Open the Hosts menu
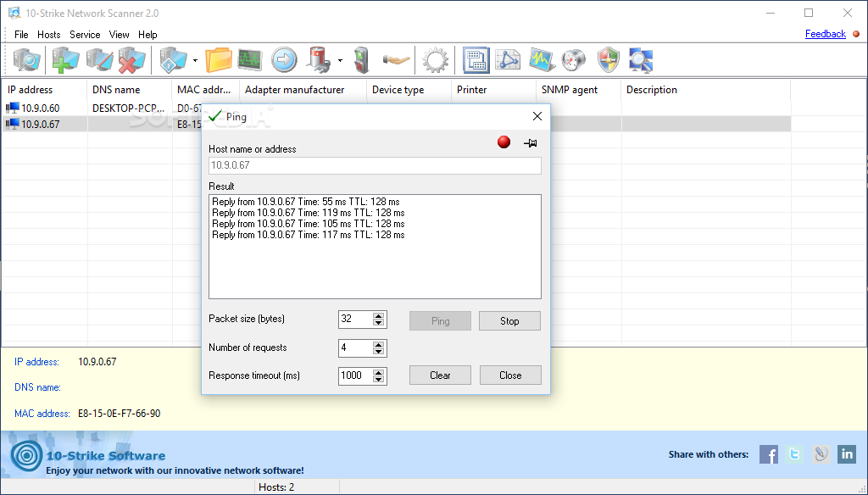This screenshot has height=495, width=868. 48,35
